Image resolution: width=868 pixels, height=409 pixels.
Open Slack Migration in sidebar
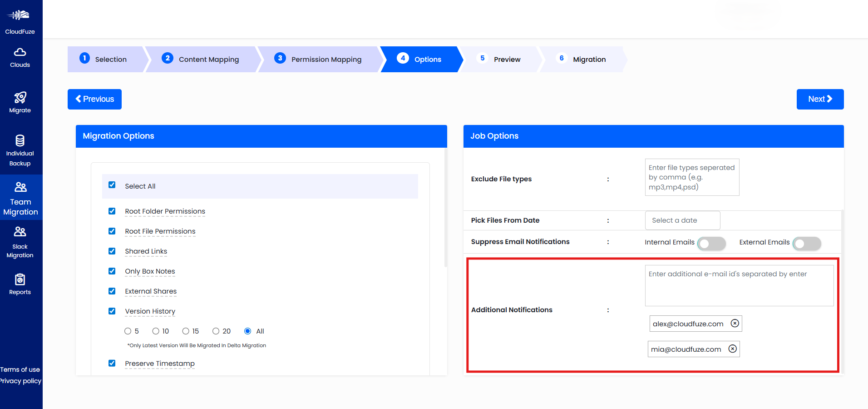tap(20, 243)
